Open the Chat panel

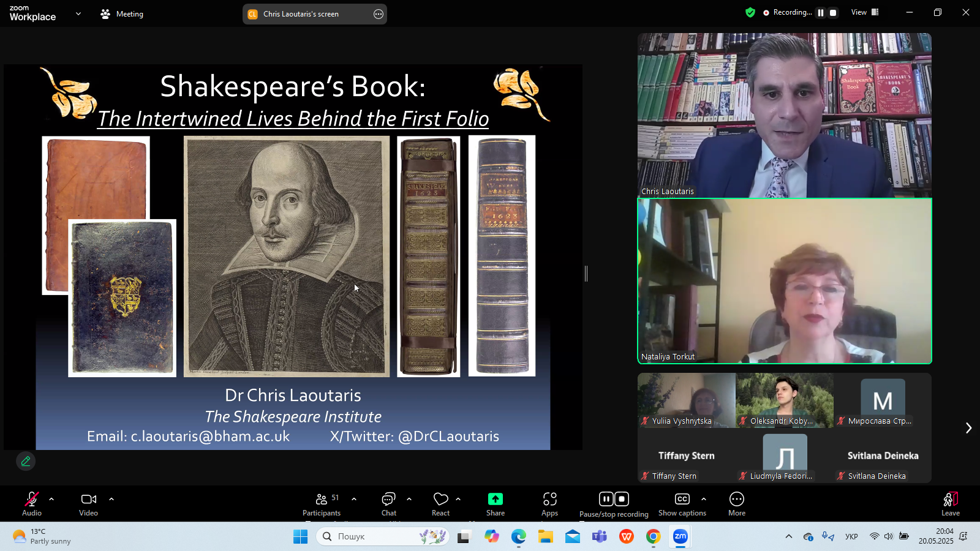[x=388, y=504]
